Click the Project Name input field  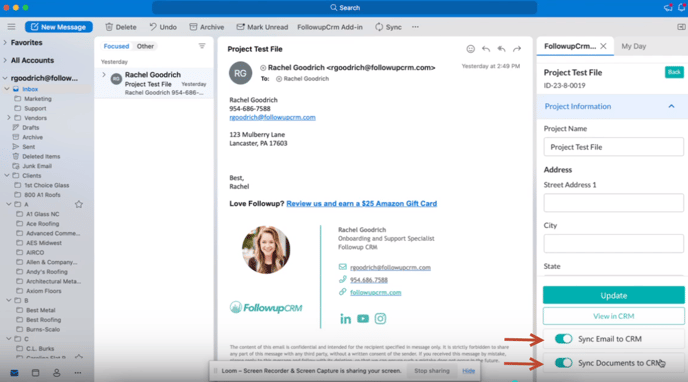click(613, 147)
